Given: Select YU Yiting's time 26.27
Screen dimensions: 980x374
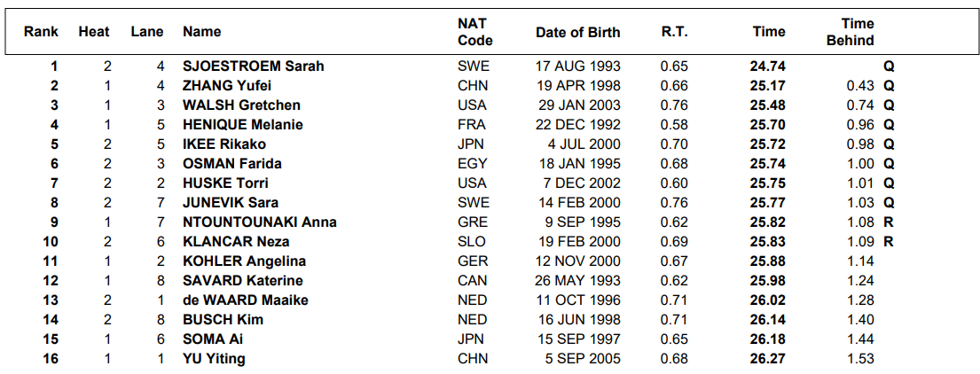Looking at the screenshot, I should (767, 358).
